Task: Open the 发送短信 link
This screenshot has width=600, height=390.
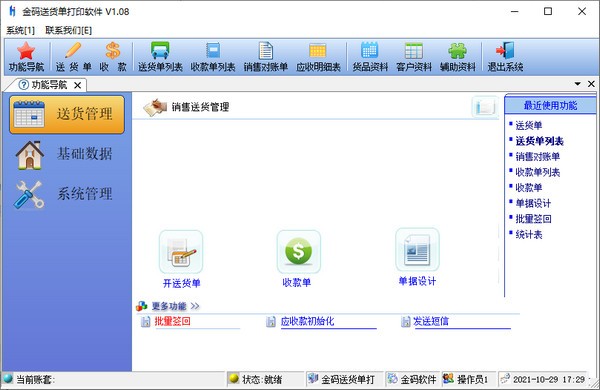Action: click(x=431, y=321)
